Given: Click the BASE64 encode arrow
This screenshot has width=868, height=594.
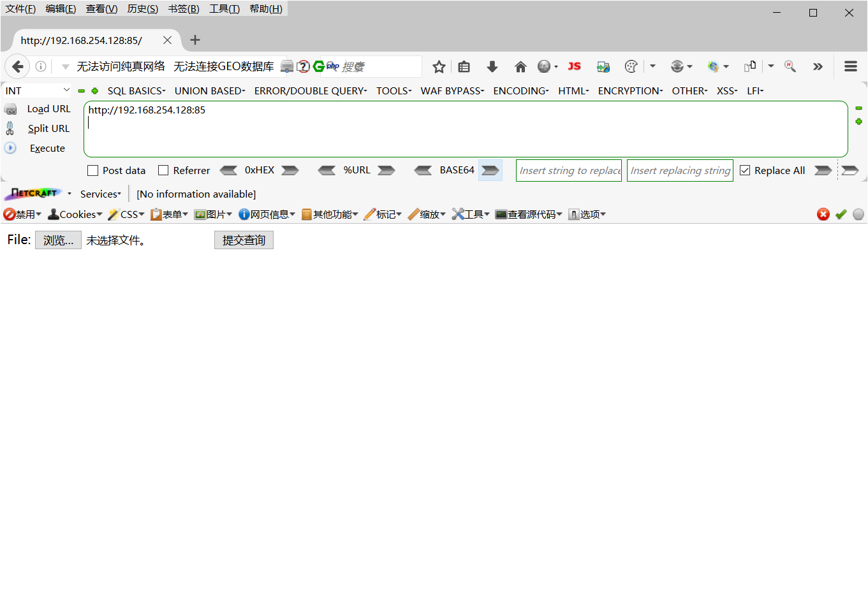Looking at the screenshot, I should point(490,170).
